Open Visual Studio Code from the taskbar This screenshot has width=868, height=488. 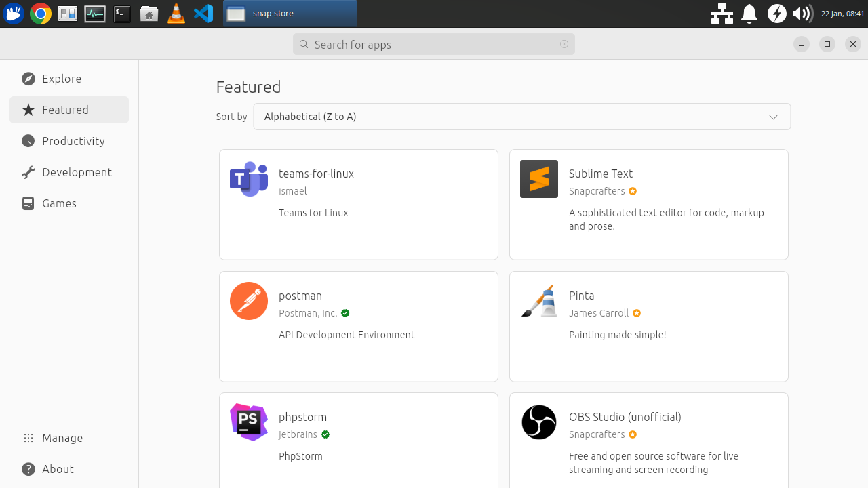tap(203, 14)
